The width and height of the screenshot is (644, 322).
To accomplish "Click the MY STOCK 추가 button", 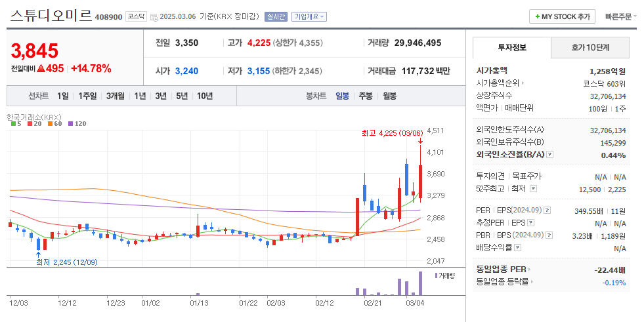I will 562,17.
